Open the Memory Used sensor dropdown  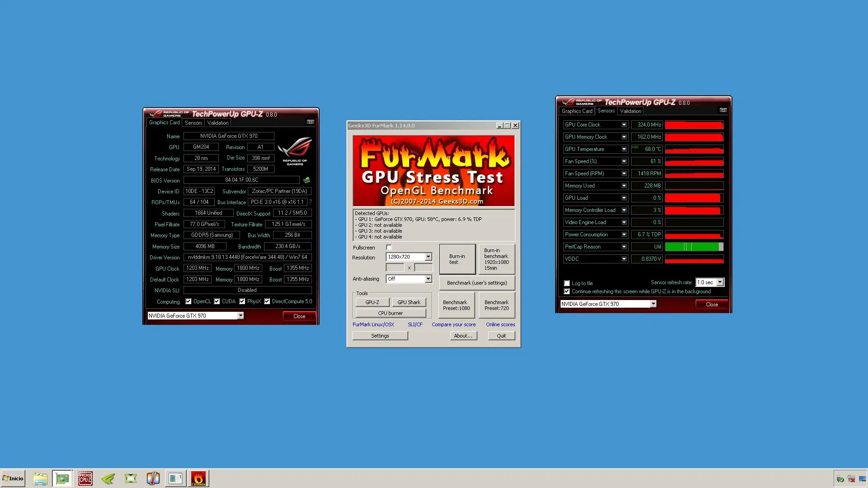(x=624, y=186)
